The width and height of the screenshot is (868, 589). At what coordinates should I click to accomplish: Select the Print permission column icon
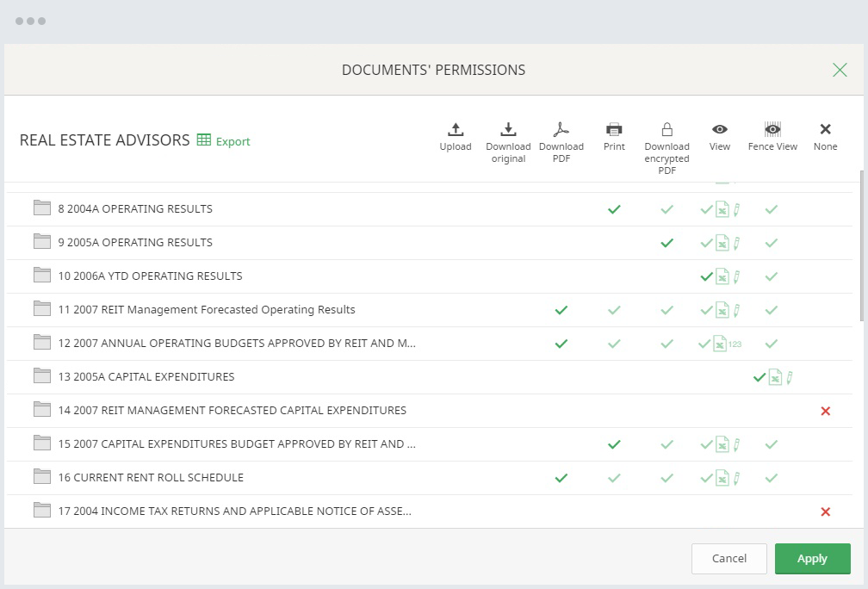tap(614, 130)
